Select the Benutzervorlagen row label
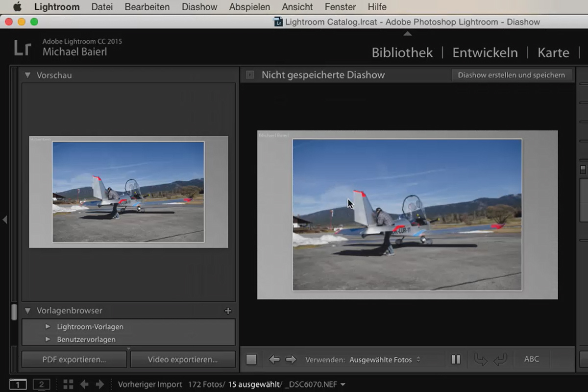Image resolution: width=588 pixels, height=392 pixels. pyautogui.click(x=86, y=340)
